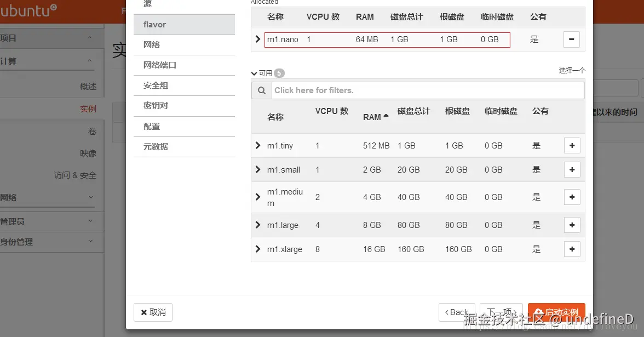Screen dimensions: 644x337
Task: Sort available list by 名称 column
Action: tap(275, 117)
